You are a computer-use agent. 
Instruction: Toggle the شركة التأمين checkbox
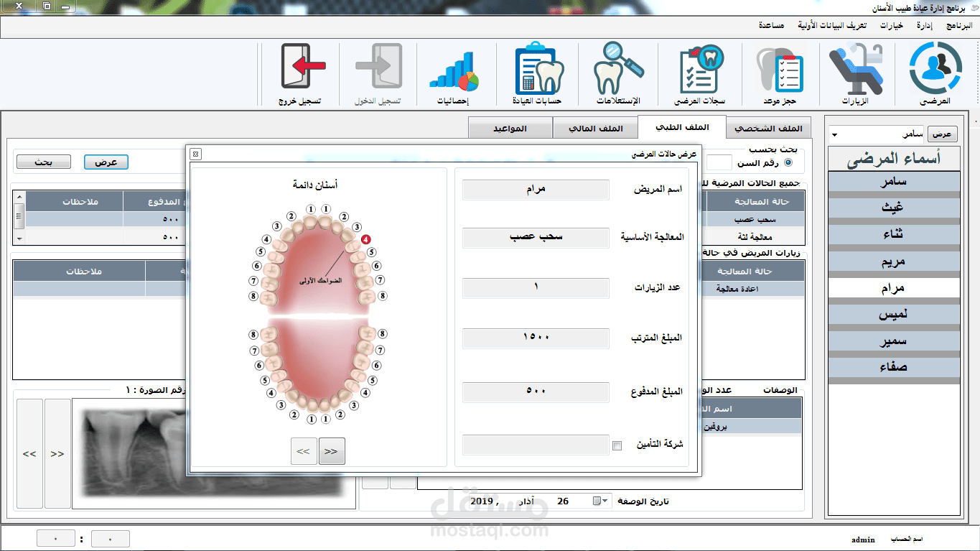(x=617, y=445)
